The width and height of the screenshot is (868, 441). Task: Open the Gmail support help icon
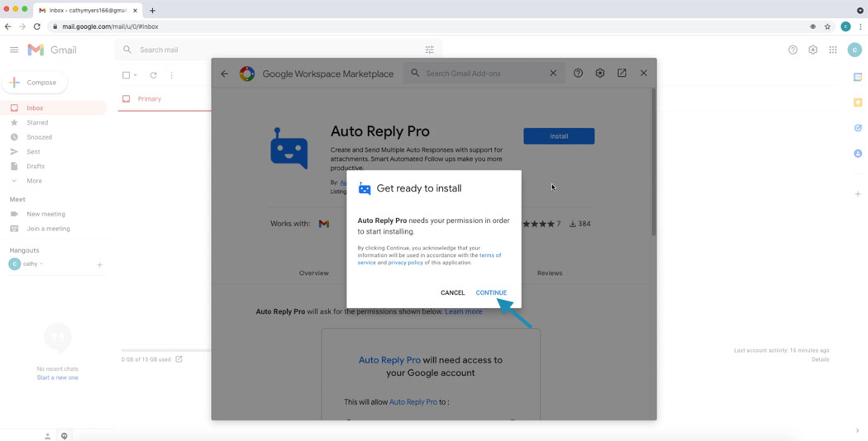(x=793, y=50)
